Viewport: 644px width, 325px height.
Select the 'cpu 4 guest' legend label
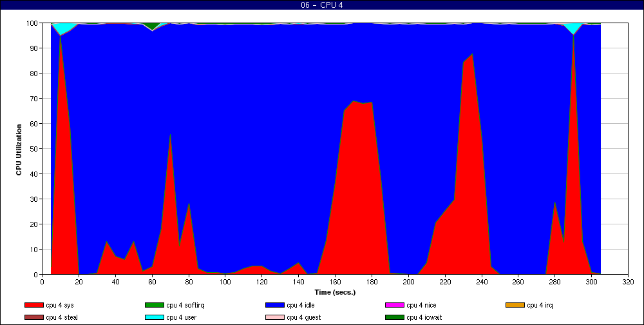tap(304, 317)
